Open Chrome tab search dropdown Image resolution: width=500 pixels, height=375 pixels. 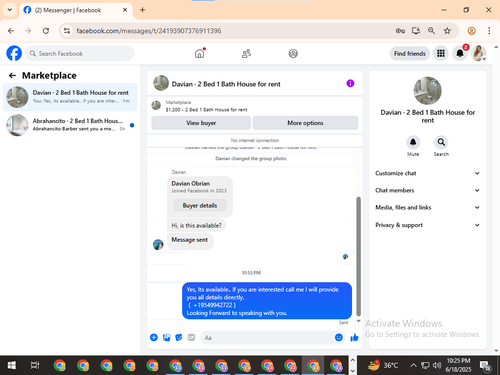point(10,10)
